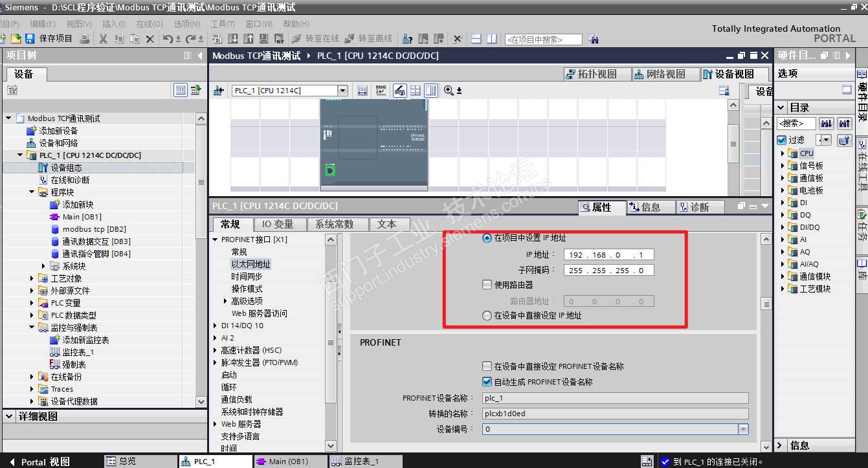Collapse the 详细视图 panel
The height and width of the screenshot is (468, 868).
[10, 416]
